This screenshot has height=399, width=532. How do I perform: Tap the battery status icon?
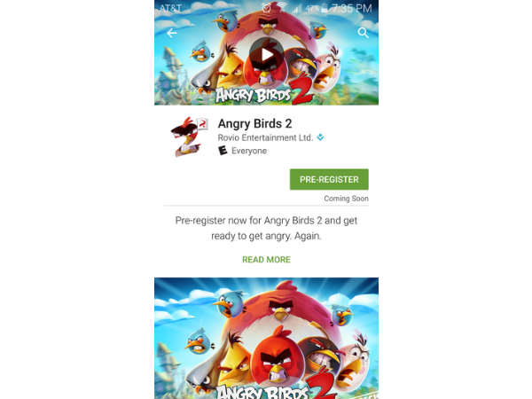point(324,9)
